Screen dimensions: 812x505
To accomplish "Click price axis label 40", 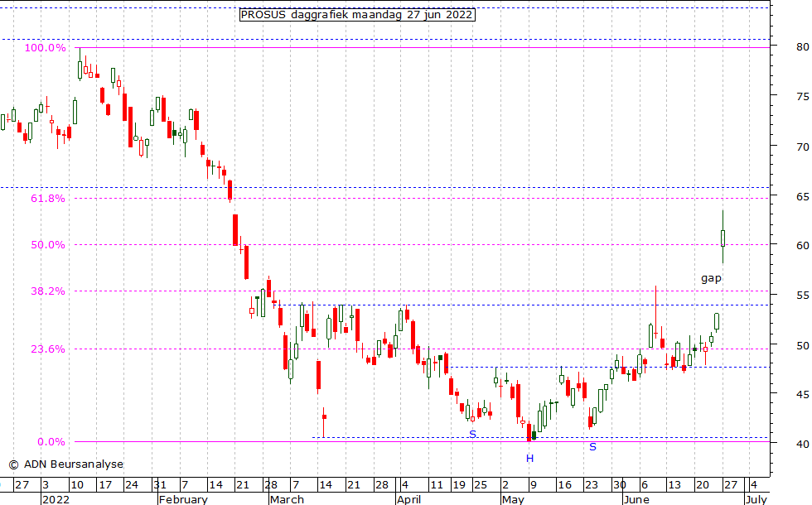I will pyautogui.click(x=803, y=444).
